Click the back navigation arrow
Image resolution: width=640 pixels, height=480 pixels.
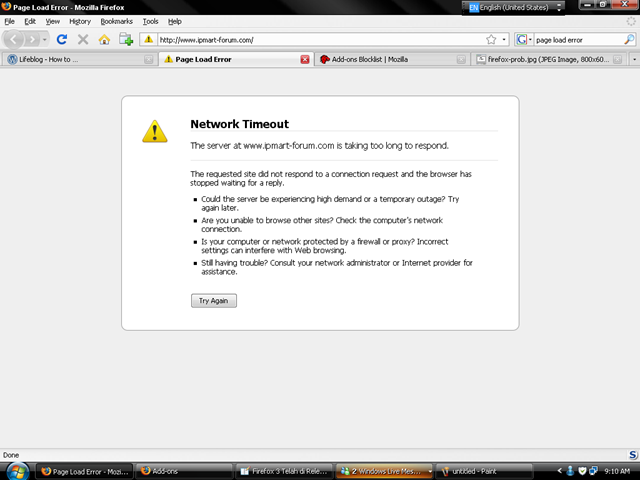coord(15,39)
